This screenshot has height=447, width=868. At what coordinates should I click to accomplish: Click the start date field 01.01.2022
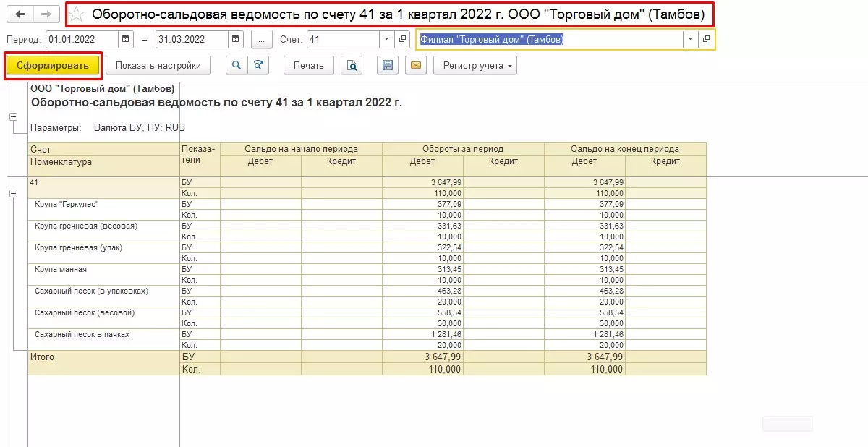click(82, 39)
